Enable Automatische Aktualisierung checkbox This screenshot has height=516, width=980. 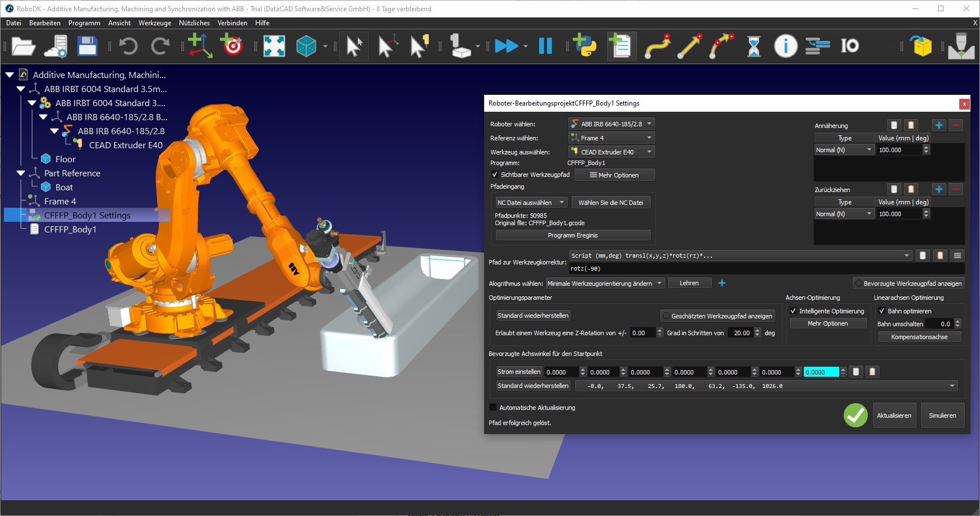pyautogui.click(x=493, y=407)
